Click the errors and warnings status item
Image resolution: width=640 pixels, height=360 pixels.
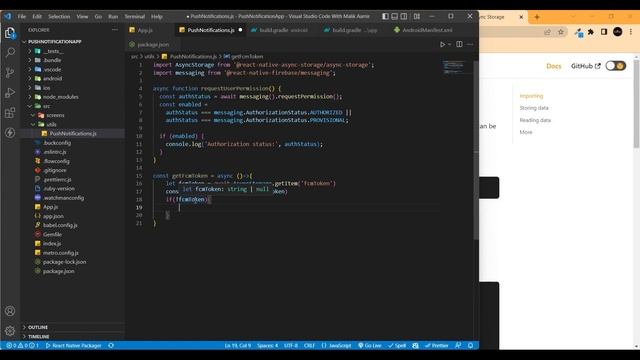tap(22, 346)
